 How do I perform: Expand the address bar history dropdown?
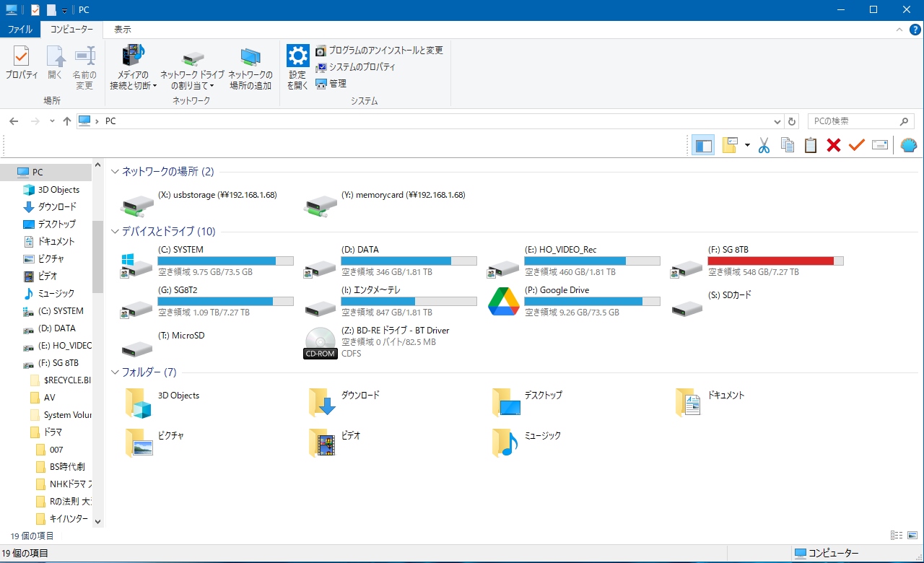pos(777,122)
